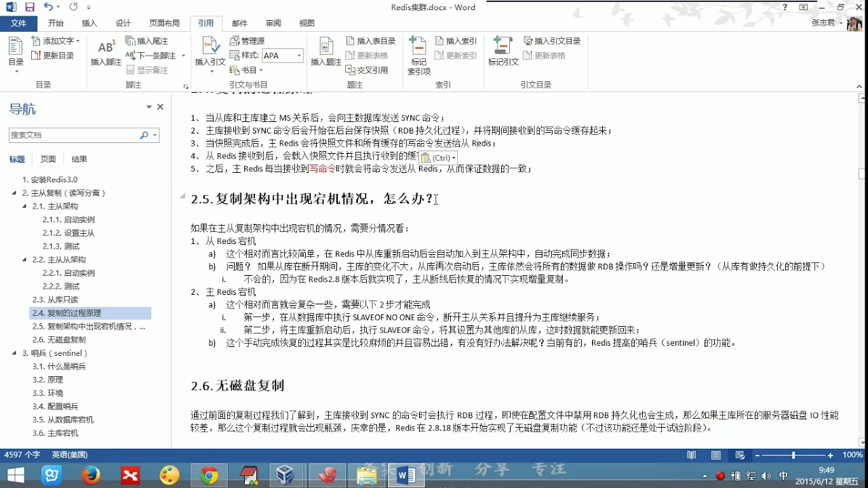Click the zoom out minus button
The height and width of the screenshot is (488, 868).
tap(757, 455)
